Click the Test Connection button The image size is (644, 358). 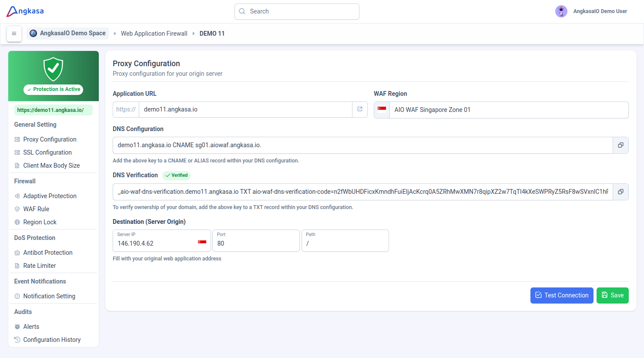tap(562, 295)
